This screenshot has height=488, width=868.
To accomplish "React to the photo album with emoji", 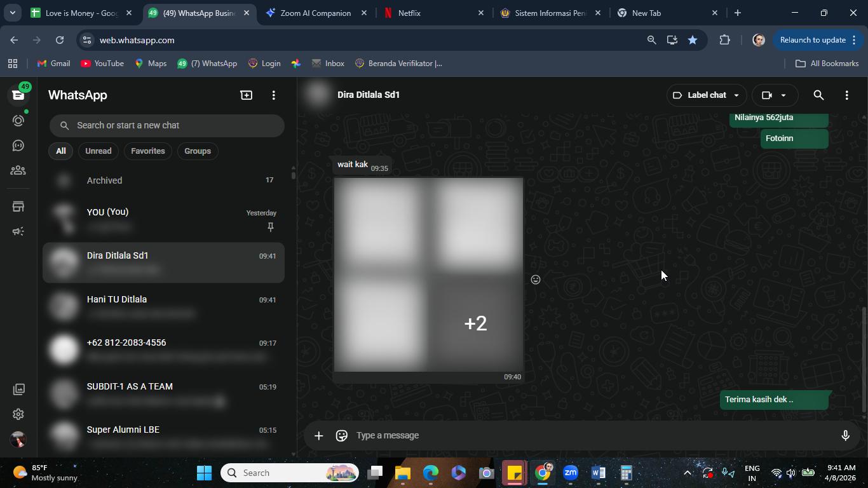I will click(x=536, y=280).
